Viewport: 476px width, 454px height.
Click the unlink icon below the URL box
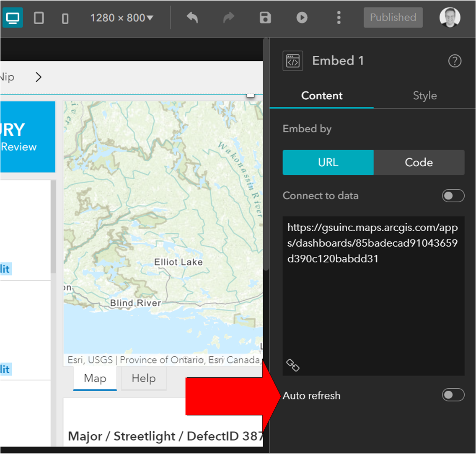tap(293, 365)
